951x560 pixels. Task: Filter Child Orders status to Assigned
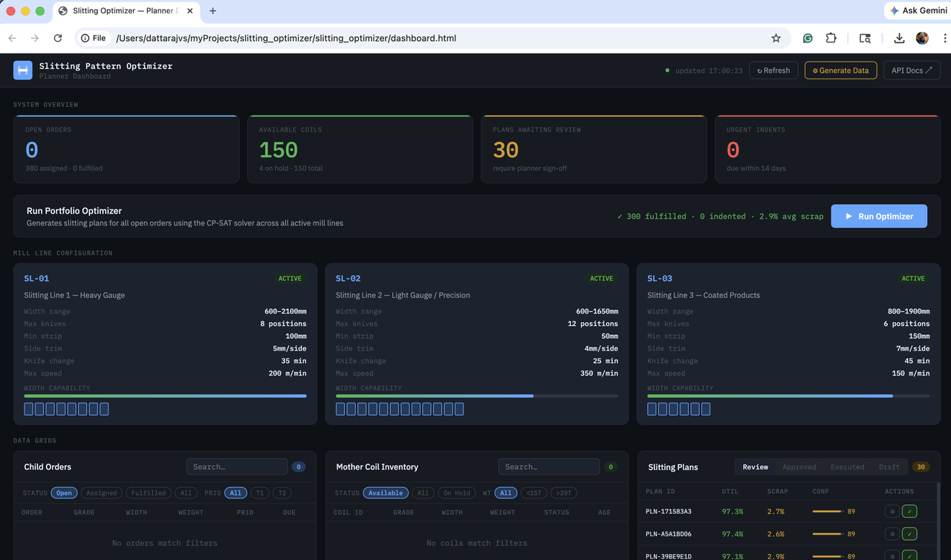pos(101,493)
